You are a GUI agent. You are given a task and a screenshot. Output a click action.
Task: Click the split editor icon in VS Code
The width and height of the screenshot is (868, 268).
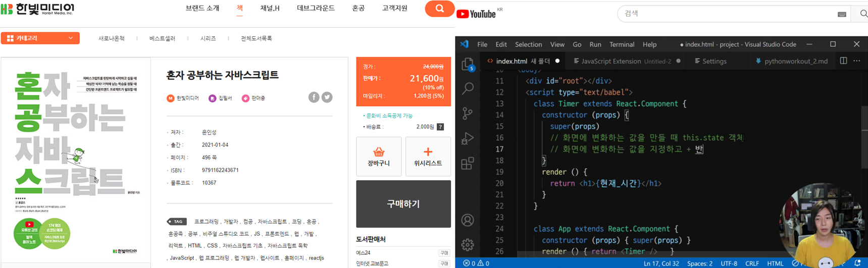[843, 61]
